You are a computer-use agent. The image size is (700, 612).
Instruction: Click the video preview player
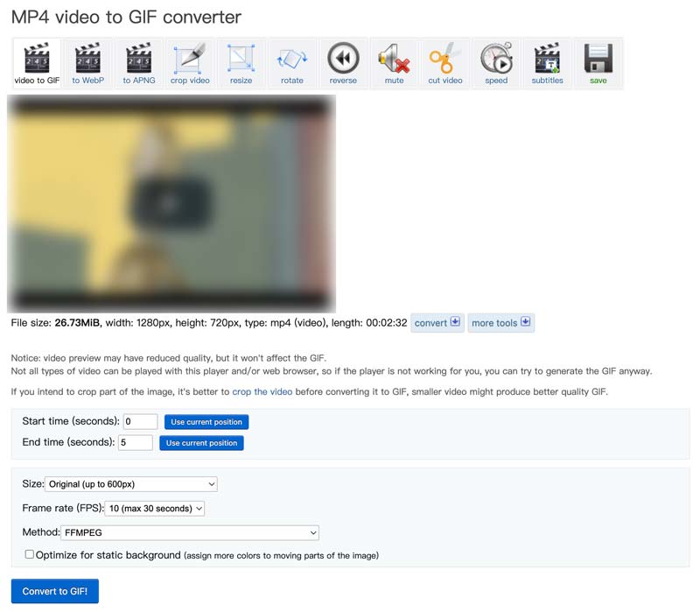pyautogui.click(x=171, y=204)
